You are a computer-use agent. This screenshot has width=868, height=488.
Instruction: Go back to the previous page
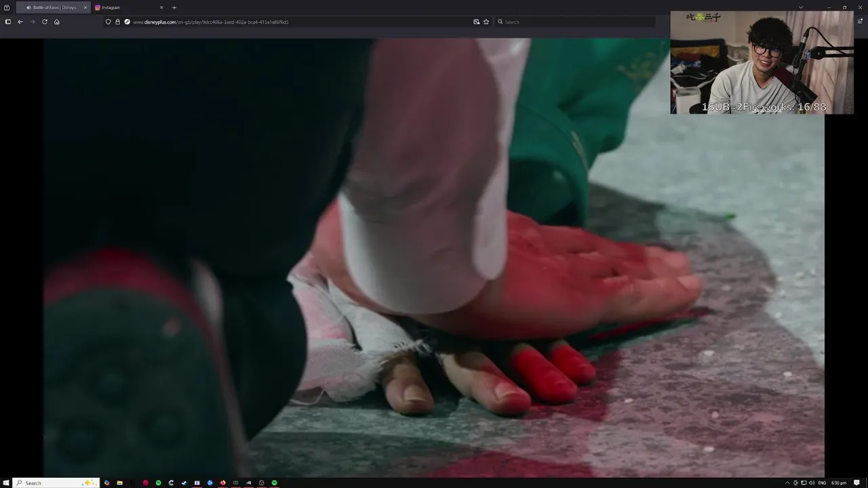tap(20, 22)
